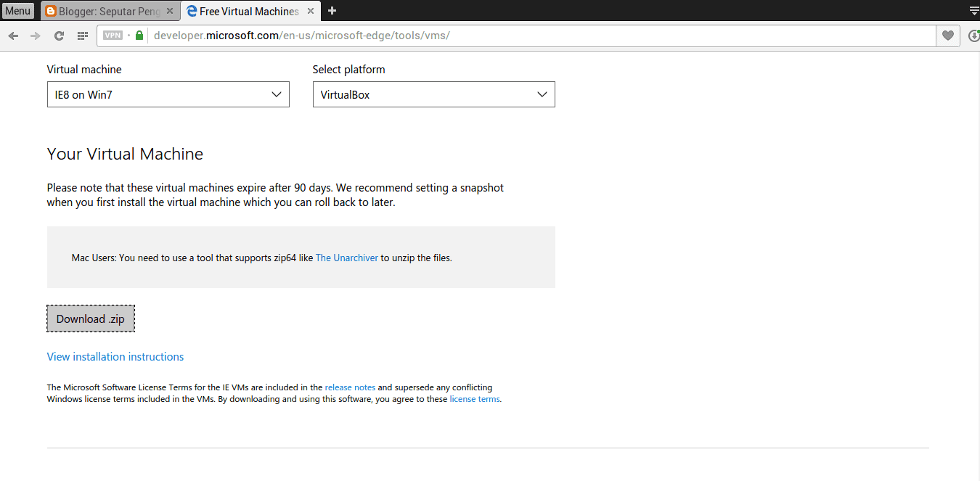Screen dimensions: 980x481
Task: Toggle the VPN badge in address bar
Action: tap(113, 36)
